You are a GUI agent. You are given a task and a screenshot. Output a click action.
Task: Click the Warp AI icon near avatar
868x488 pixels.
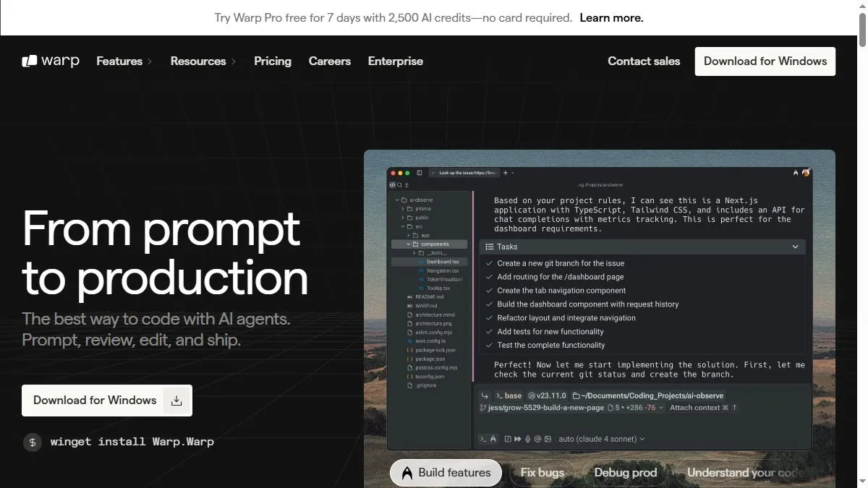coord(796,173)
